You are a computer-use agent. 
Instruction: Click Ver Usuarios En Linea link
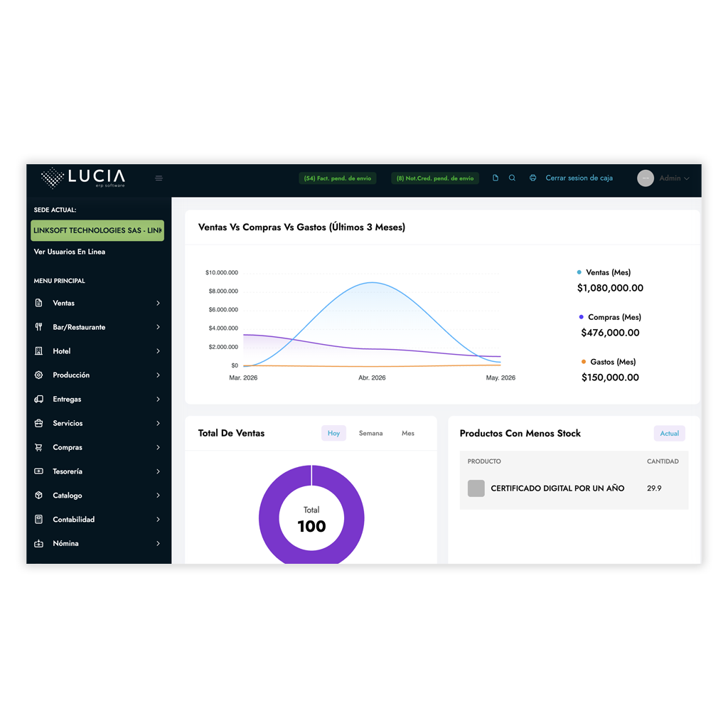(70, 252)
